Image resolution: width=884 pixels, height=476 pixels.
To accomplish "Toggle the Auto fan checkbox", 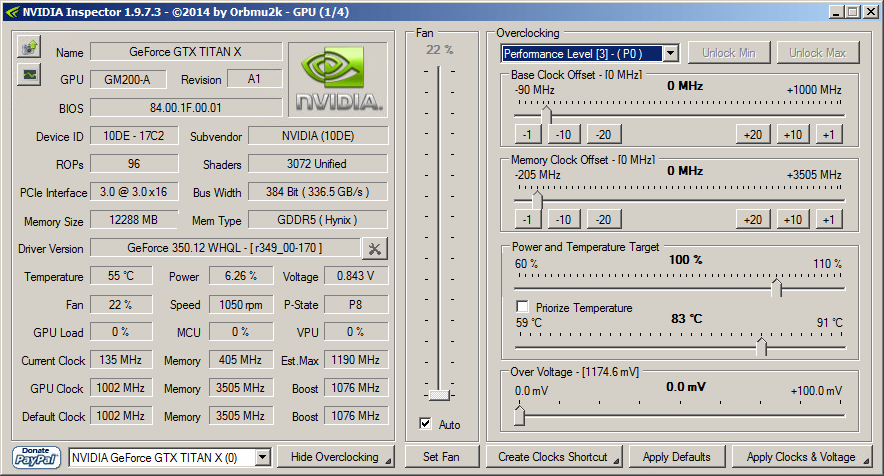I will pos(426,424).
